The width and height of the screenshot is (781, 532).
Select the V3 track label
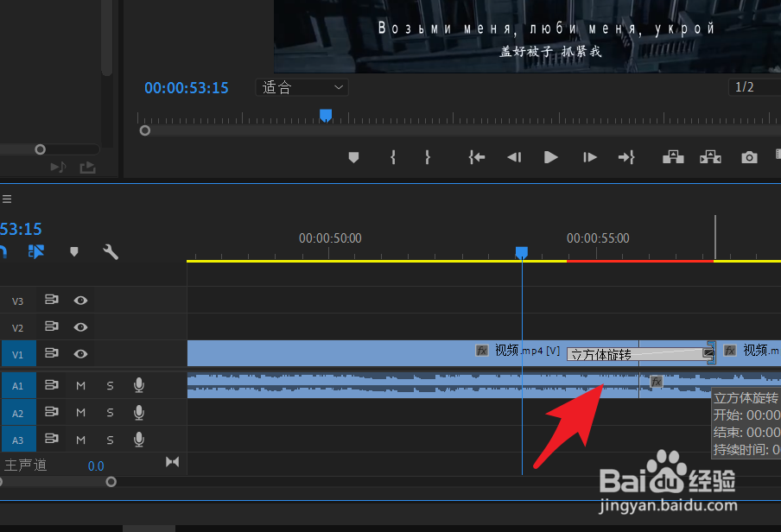tap(18, 301)
